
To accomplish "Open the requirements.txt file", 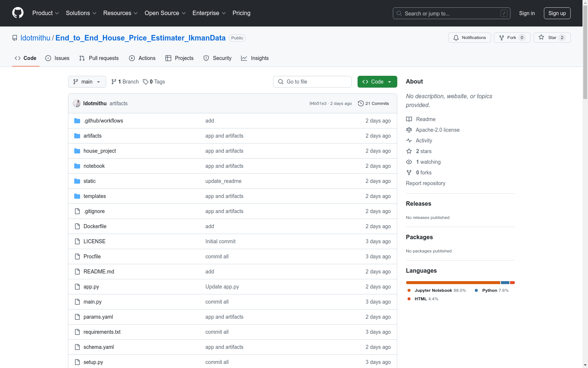I will point(102,332).
